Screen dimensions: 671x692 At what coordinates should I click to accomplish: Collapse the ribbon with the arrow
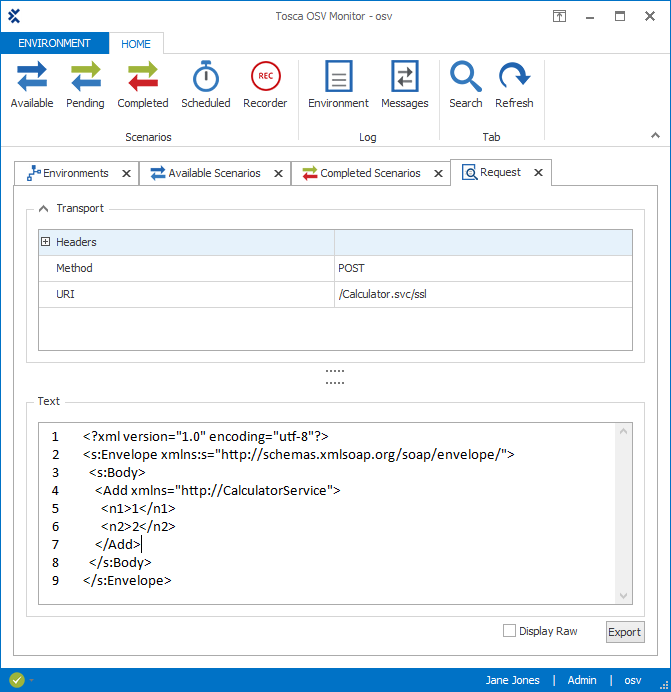coord(655,135)
